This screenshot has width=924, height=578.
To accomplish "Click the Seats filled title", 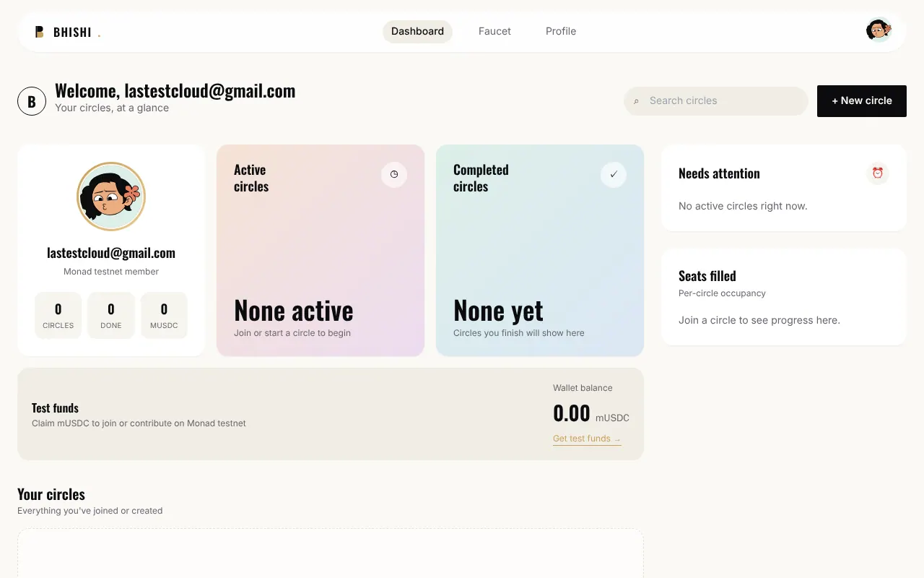I will (x=707, y=276).
